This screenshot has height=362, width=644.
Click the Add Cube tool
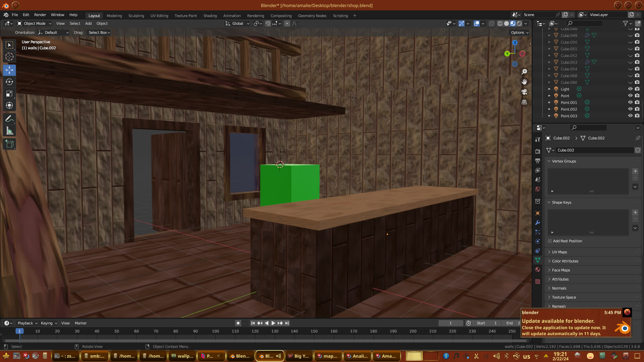[9, 144]
